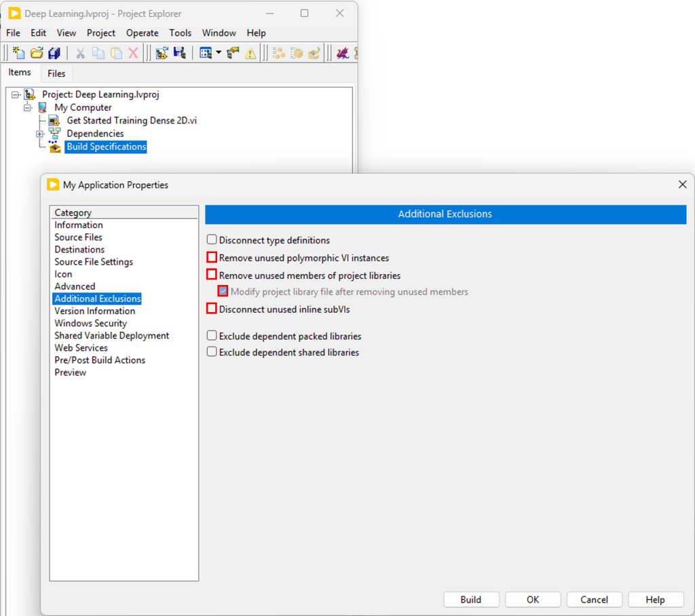Click the Cancel button
This screenshot has width=695, height=616.
click(594, 600)
